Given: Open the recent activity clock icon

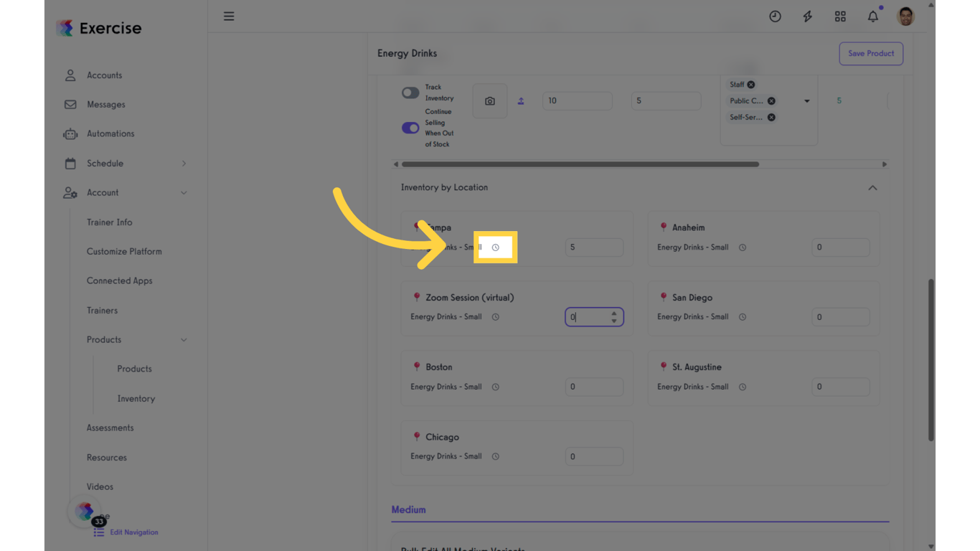Looking at the screenshot, I should [775, 16].
